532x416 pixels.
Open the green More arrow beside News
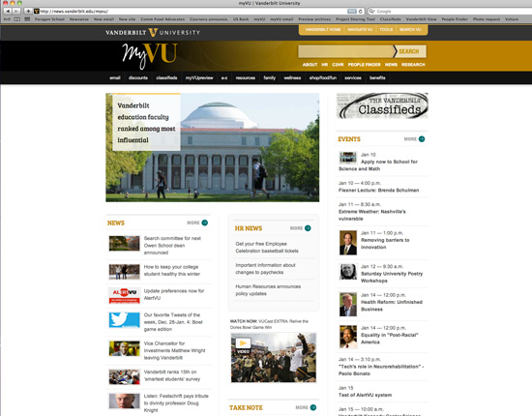(205, 223)
